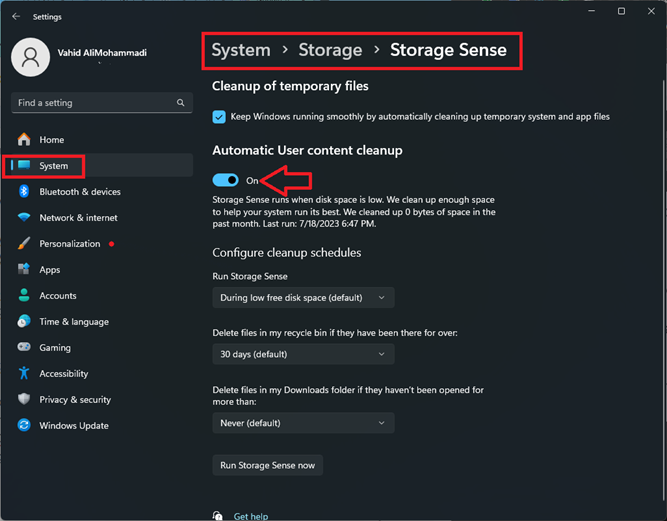667x521 pixels.
Task: Click the Personalization paintbrush icon
Action: pos(24,243)
